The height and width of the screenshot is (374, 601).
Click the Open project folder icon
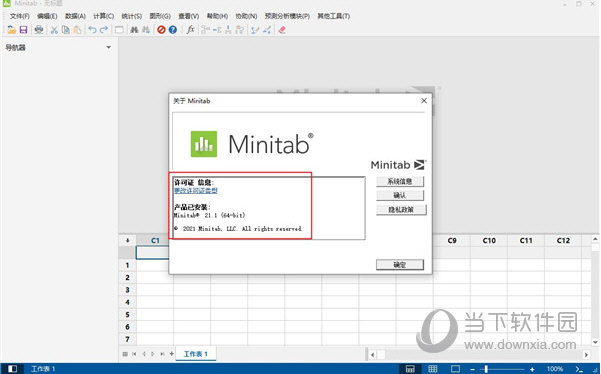[x=11, y=30]
